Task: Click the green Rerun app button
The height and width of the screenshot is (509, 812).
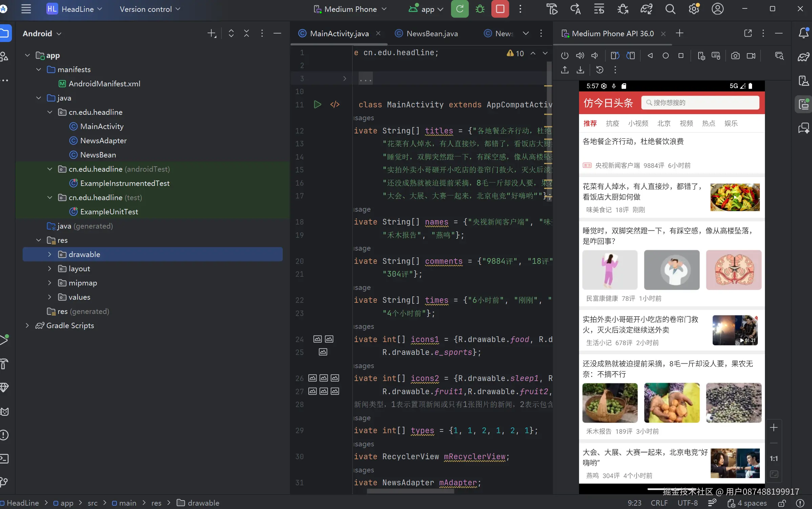Action: (x=460, y=9)
